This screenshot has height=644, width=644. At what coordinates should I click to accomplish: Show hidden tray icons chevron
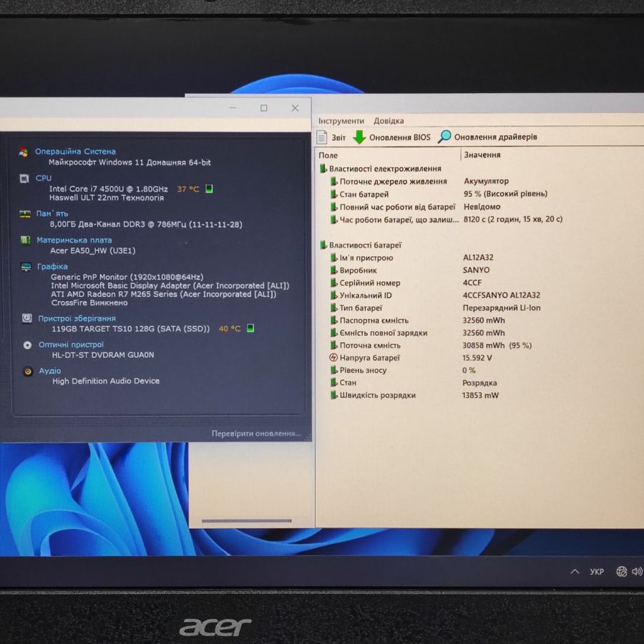tap(575, 571)
